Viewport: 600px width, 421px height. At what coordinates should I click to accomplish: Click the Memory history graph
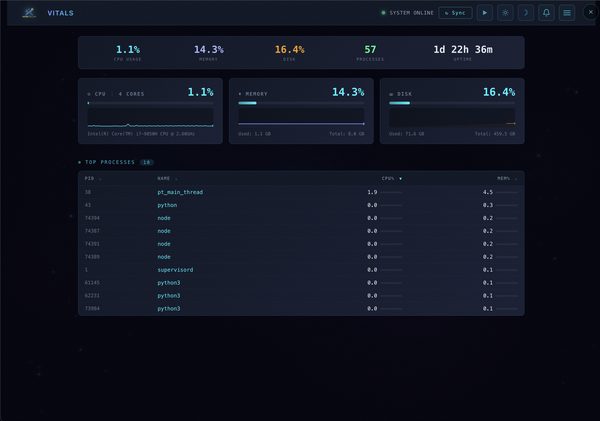point(301,117)
